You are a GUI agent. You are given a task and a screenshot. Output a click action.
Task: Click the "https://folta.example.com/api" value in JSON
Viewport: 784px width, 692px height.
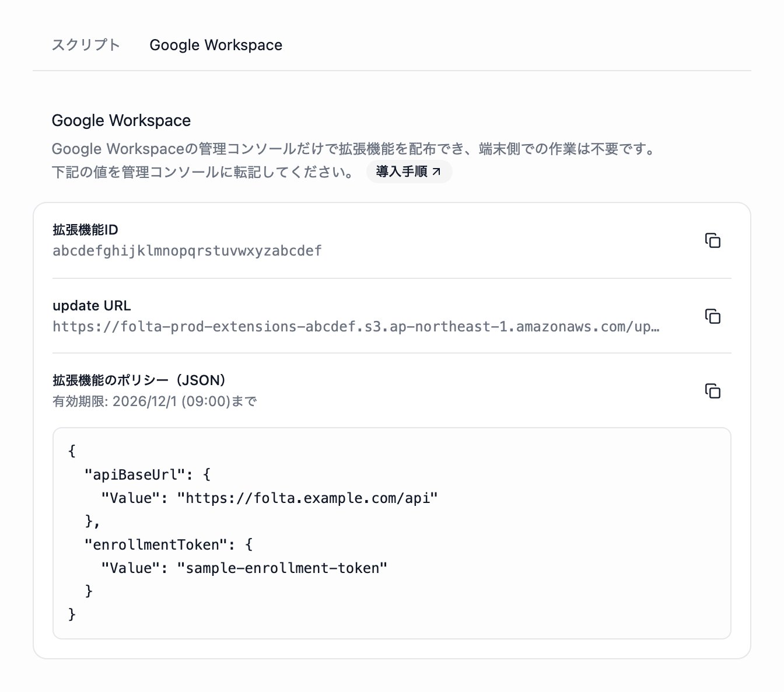(x=307, y=498)
